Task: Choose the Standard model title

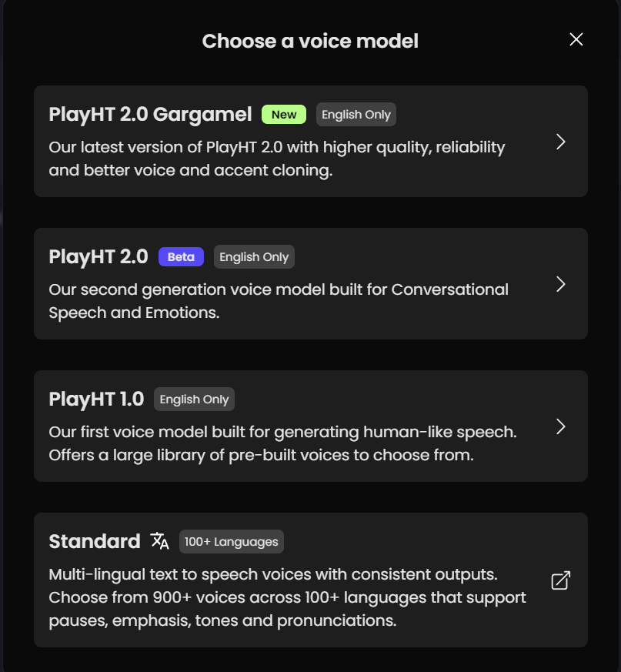Action: click(x=95, y=542)
